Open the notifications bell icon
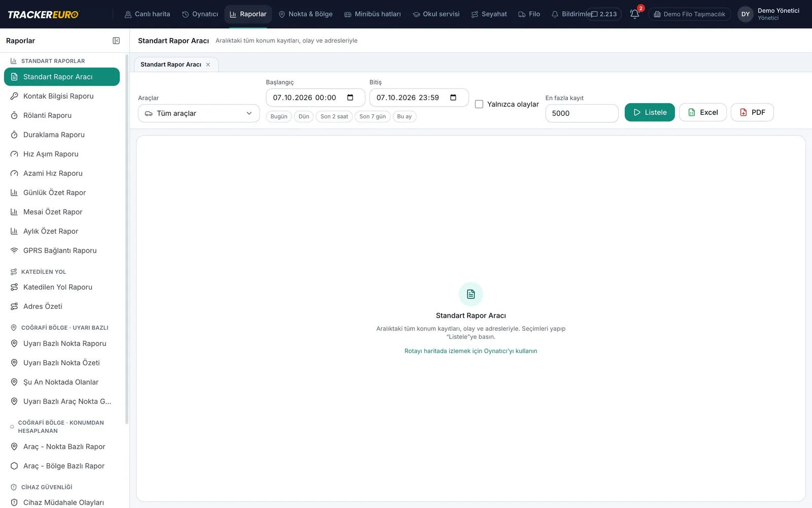This screenshot has width=812, height=508. [x=634, y=14]
